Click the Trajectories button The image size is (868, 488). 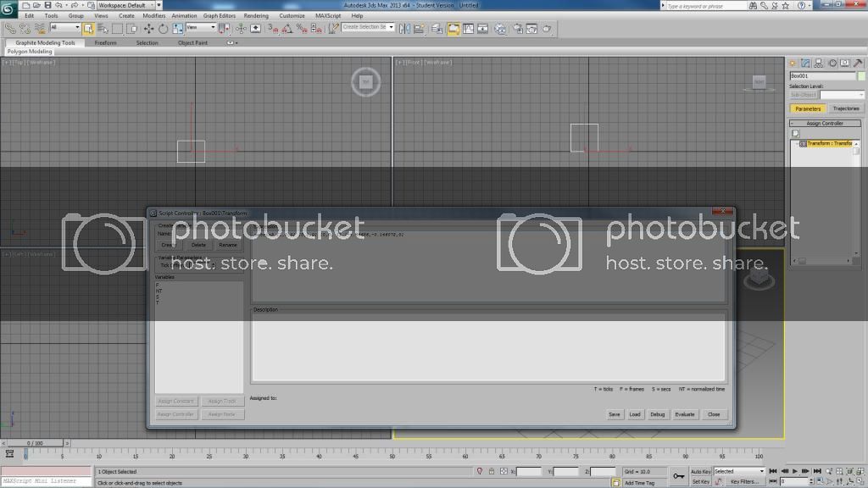click(x=845, y=108)
